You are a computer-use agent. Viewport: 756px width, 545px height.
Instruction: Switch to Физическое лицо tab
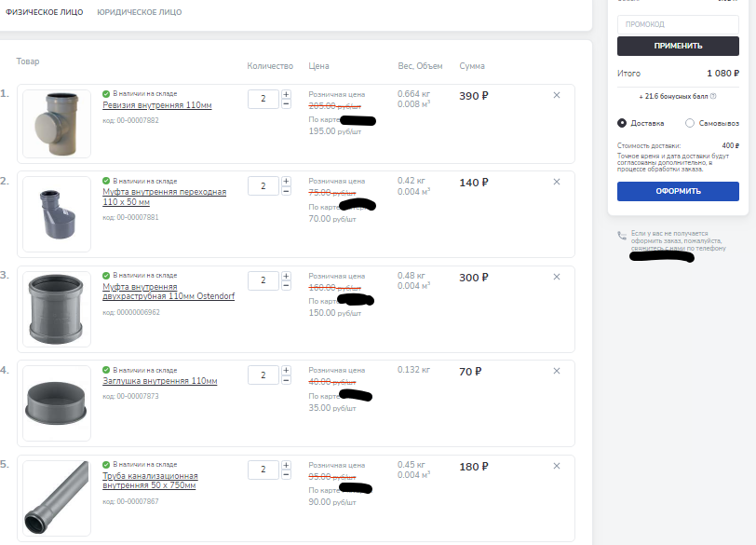click(45, 13)
